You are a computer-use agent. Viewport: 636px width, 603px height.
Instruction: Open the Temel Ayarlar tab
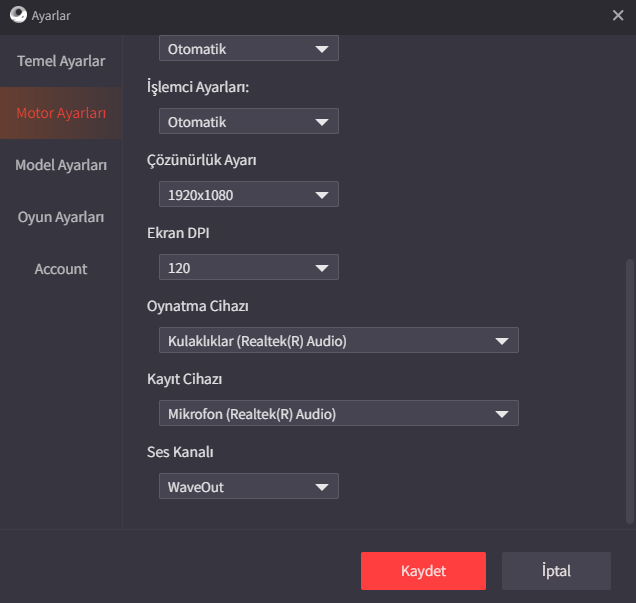61,61
